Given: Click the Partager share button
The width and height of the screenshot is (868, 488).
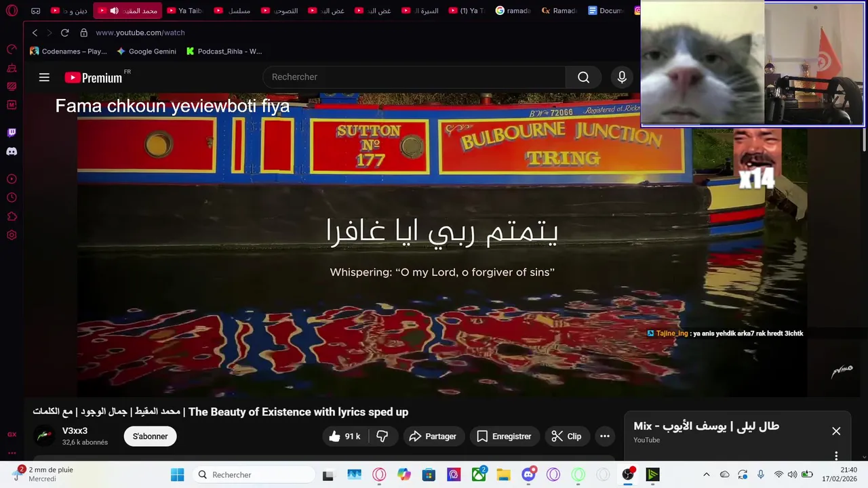Looking at the screenshot, I should pos(433,436).
